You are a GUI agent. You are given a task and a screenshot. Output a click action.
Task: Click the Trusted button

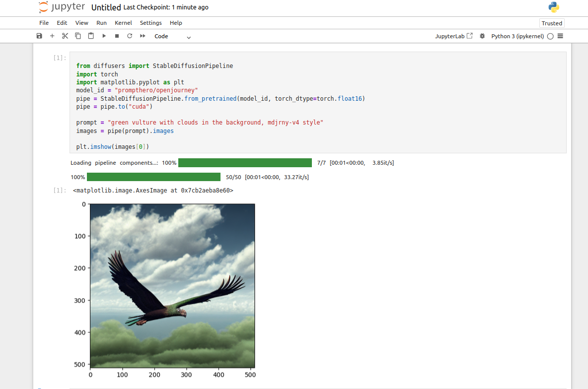click(x=552, y=23)
